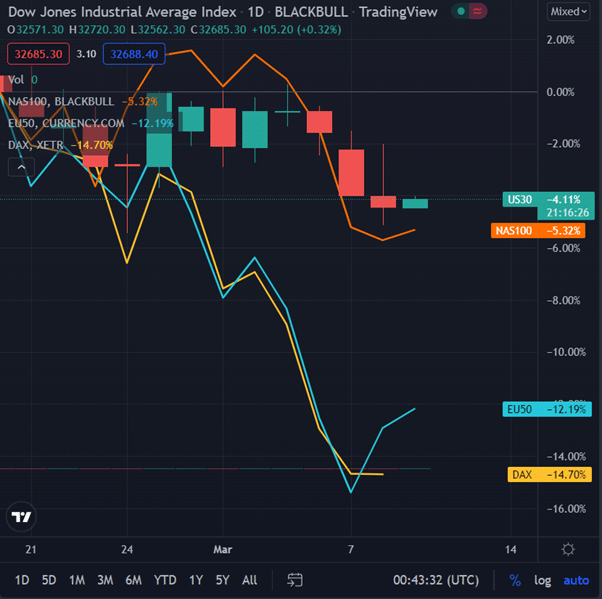The width and height of the screenshot is (602, 599).
Task: Select DAX, XETR legend entry
Action: coord(35,145)
